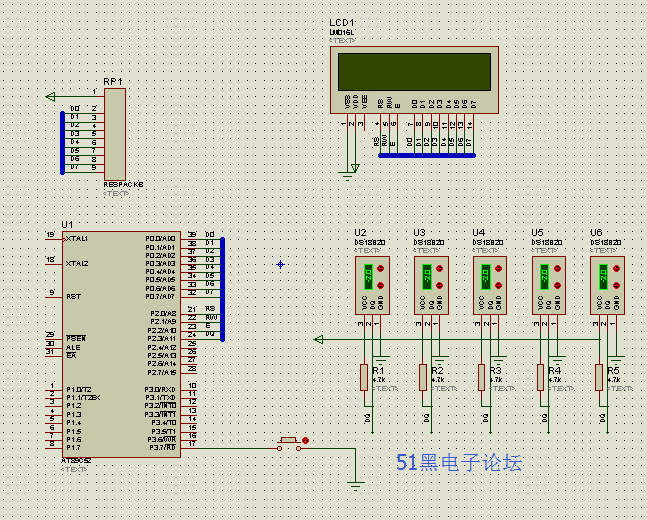
Task: Click the XTAL1 pin label on U1
Action: (77, 239)
